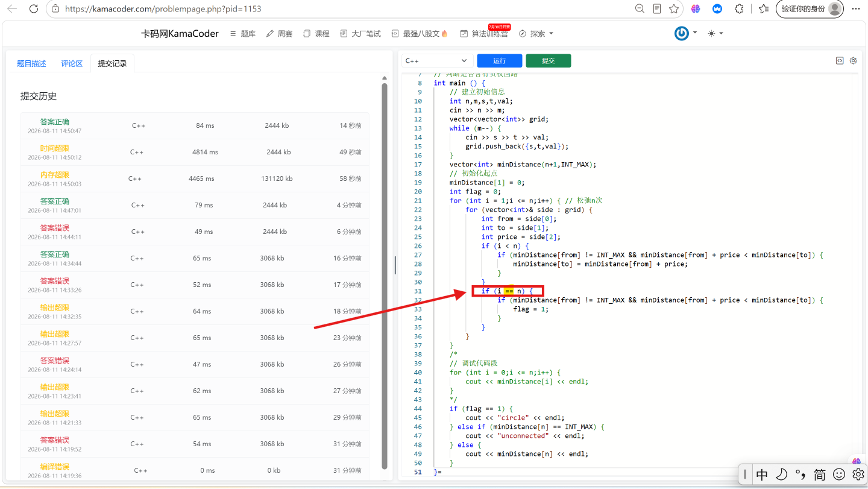Viewport: 868px width, 489px height.
Task: Open the IME settings gear
Action: click(x=858, y=475)
